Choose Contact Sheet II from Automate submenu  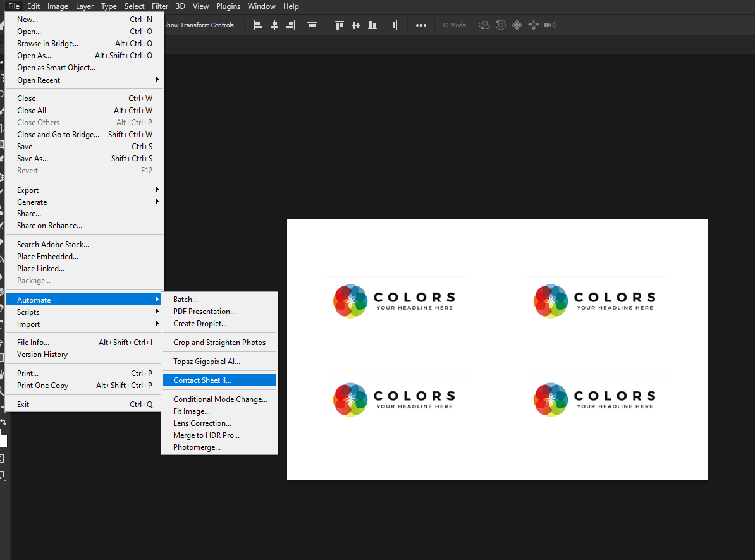point(219,380)
